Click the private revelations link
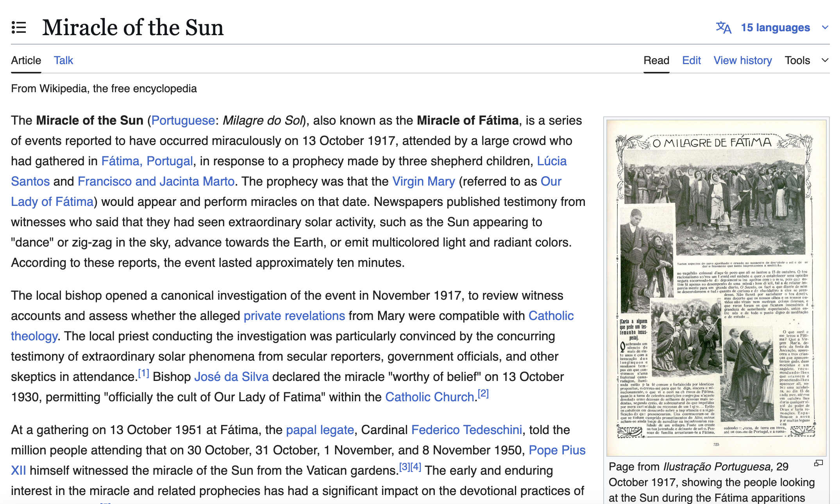The image size is (840, 504). point(294,316)
